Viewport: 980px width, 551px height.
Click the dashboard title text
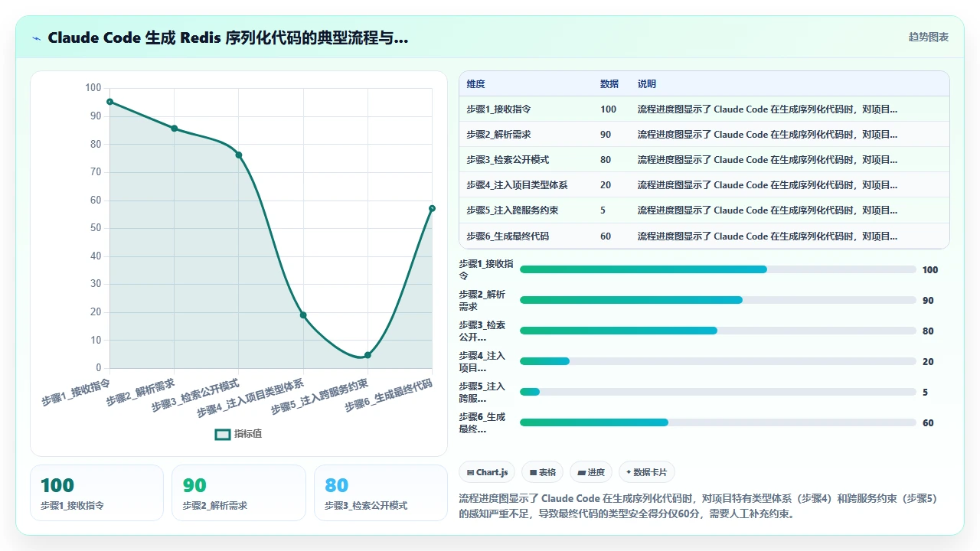[227, 37]
